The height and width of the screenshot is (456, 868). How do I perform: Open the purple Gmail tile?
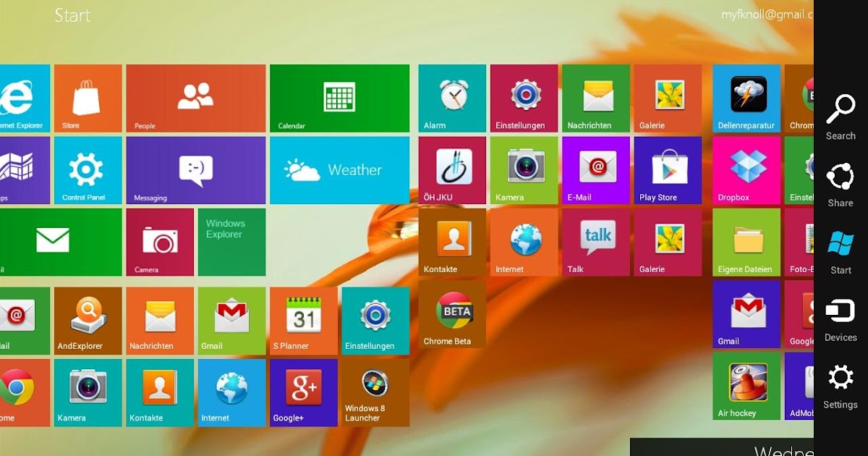(746, 314)
